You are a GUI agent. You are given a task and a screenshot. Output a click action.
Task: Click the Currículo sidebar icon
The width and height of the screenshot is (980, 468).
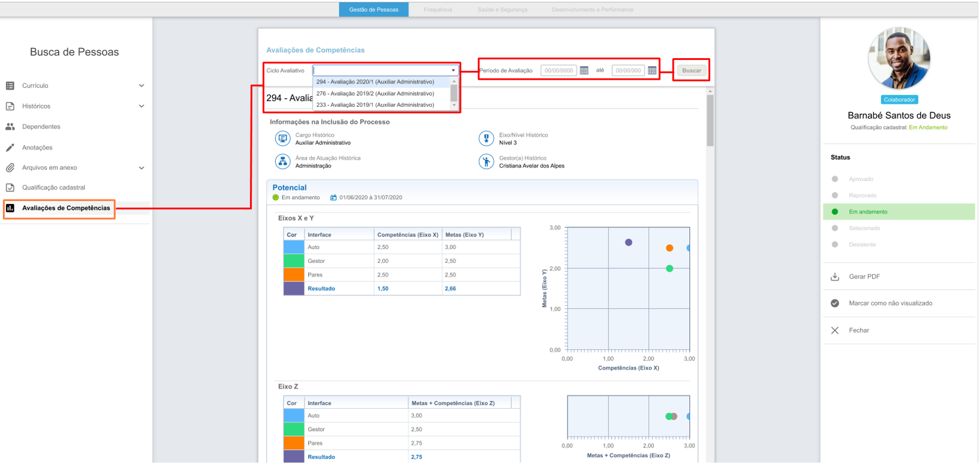[10, 86]
